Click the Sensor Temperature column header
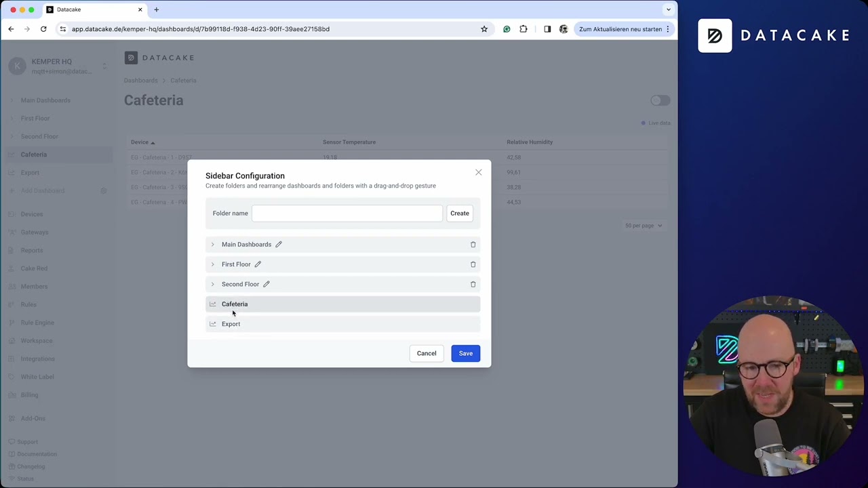 click(349, 142)
